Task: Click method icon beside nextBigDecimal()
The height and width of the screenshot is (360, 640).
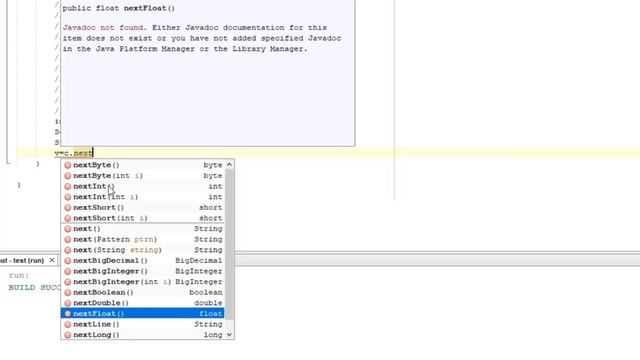Action: (68, 260)
